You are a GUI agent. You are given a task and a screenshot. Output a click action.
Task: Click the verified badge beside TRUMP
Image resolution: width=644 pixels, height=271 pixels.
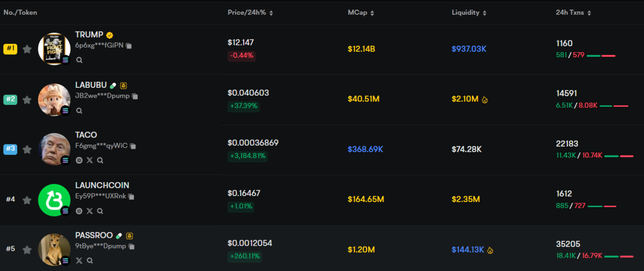point(110,35)
